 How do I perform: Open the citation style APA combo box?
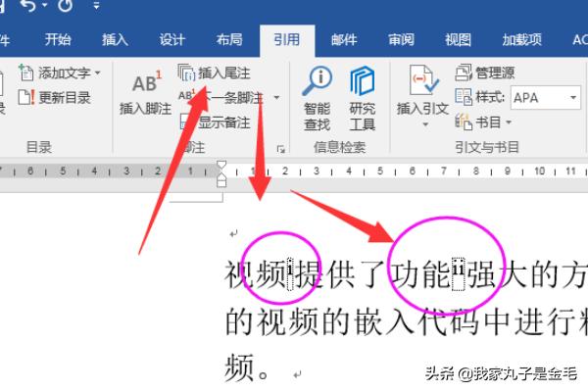pyautogui.click(x=546, y=97)
